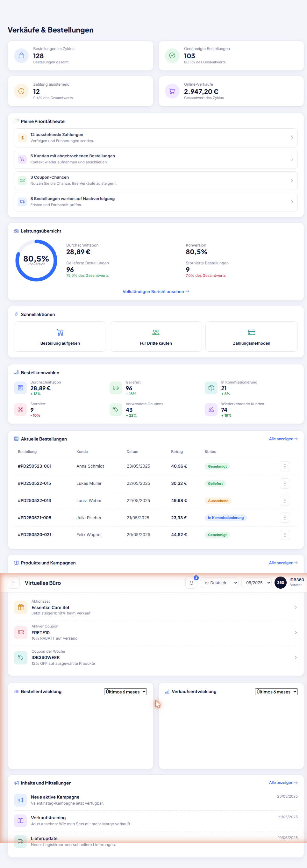
Task: Click Alle anzeigen in Aktuelle Bestellungen
Action: (x=283, y=439)
